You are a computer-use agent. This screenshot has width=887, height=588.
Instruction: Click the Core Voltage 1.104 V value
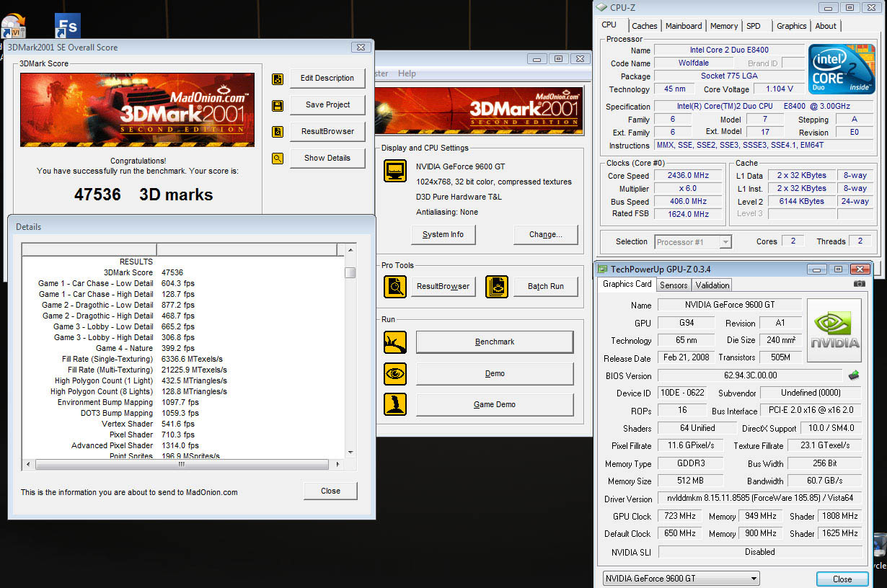point(779,89)
